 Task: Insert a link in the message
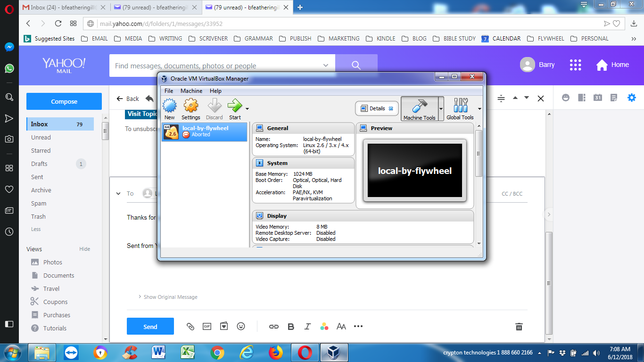point(274,327)
